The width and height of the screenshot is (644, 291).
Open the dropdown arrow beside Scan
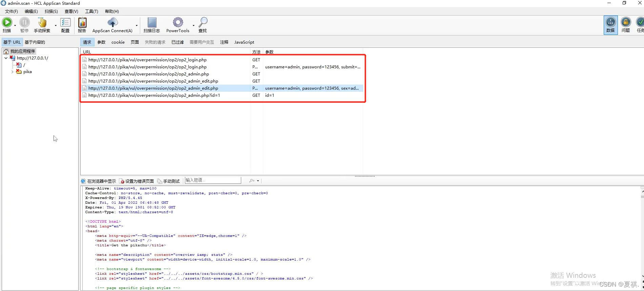[x=15, y=25]
